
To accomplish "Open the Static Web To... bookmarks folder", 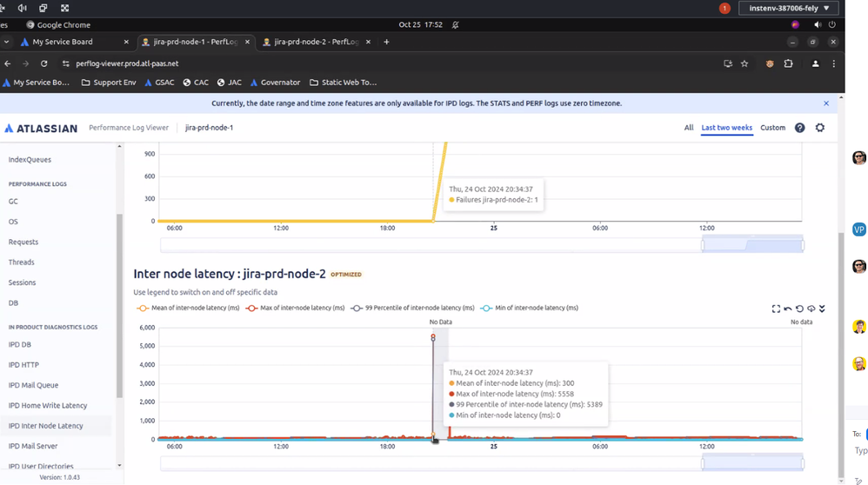I will (344, 83).
